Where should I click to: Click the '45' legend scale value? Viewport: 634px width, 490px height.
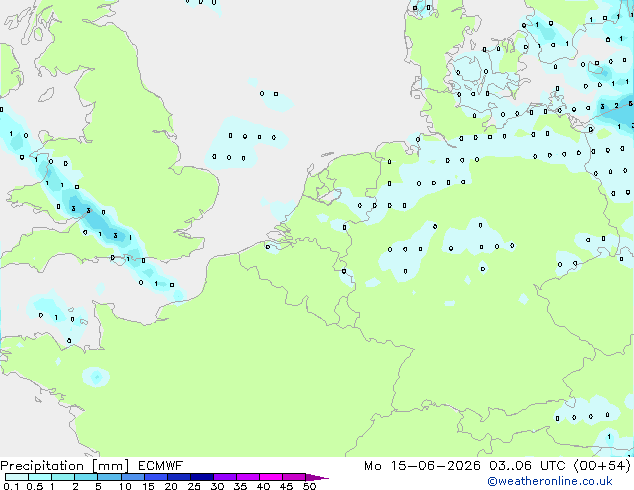pos(287,486)
